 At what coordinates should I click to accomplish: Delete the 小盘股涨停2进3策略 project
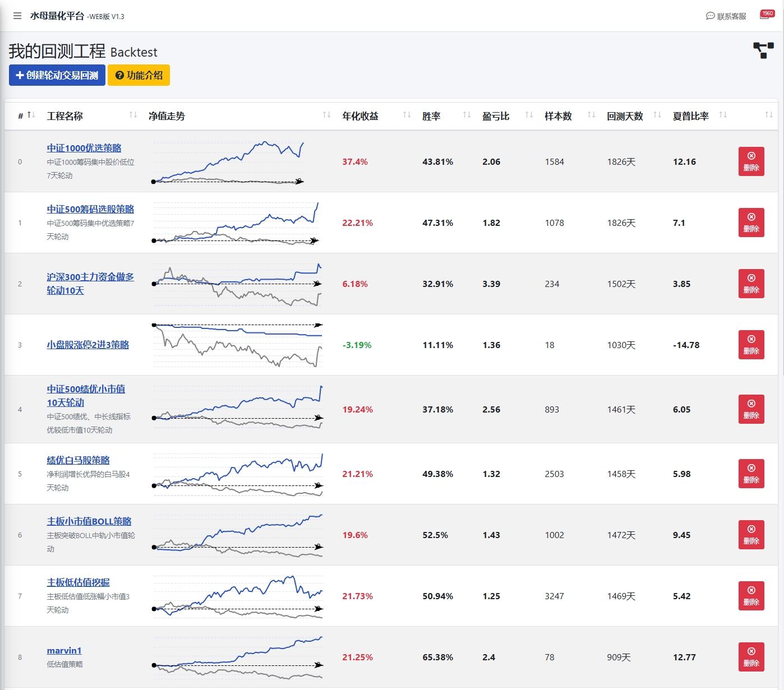click(751, 345)
